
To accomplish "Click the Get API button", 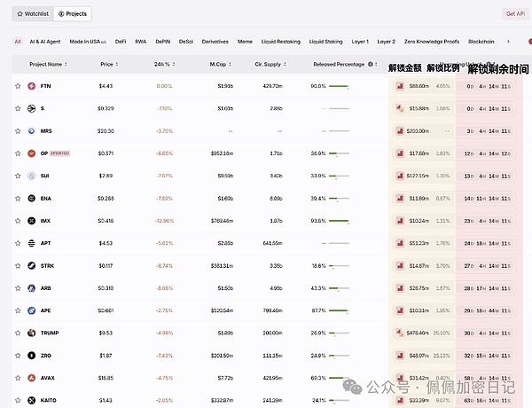I will tap(515, 14).
